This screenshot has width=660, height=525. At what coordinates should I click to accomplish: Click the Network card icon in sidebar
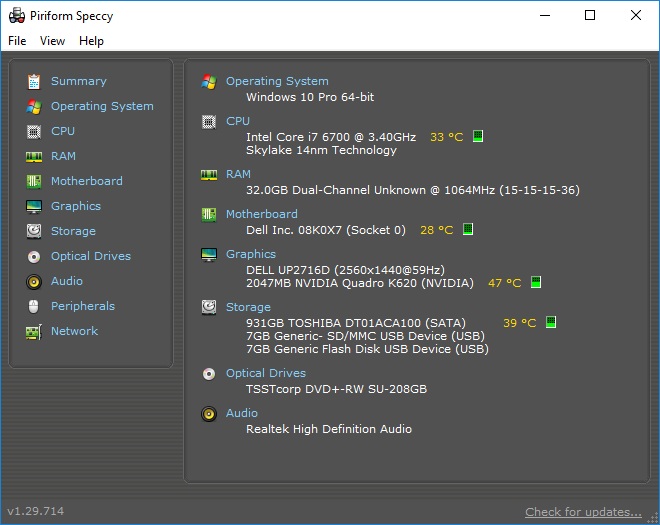pyautogui.click(x=34, y=332)
